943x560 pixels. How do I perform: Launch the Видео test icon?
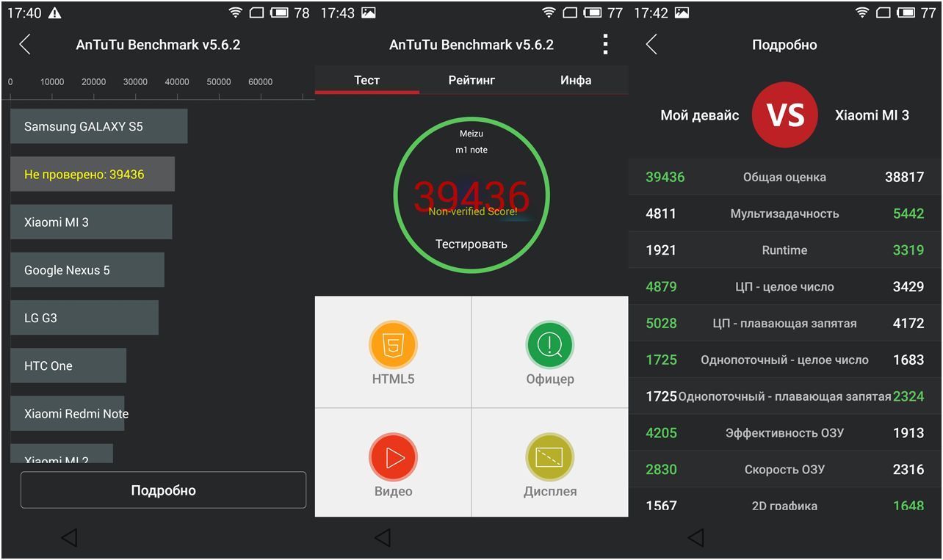pos(393,457)
